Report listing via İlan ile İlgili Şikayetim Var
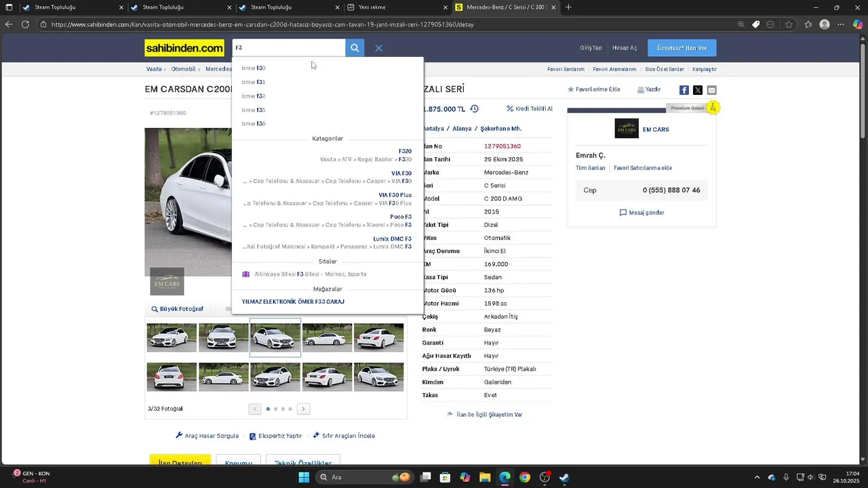 coord(485,415)
